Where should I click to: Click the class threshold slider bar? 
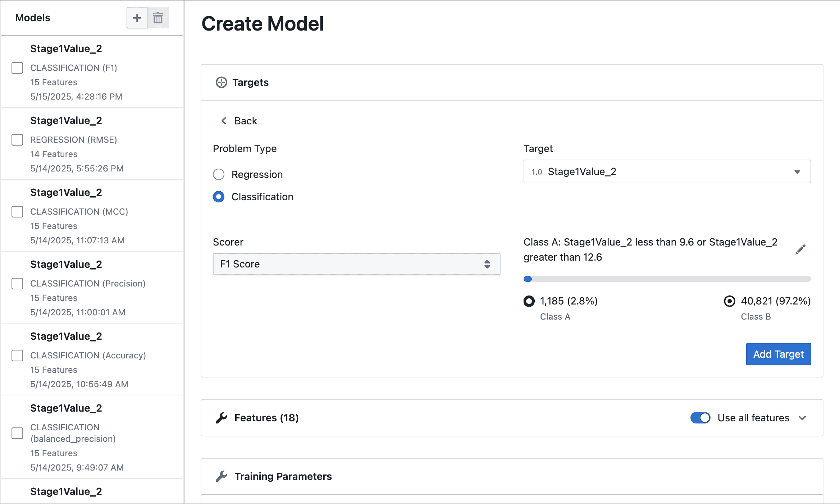tap(667, 279)
